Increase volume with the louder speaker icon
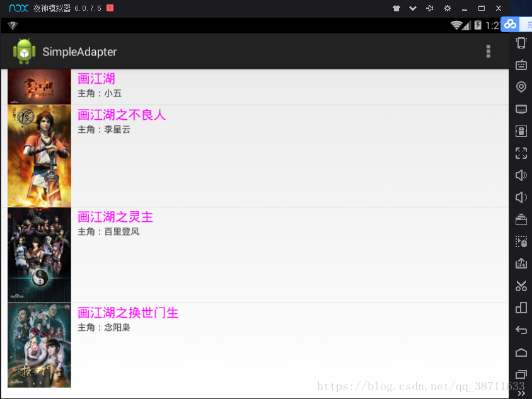Screen dimensions: 532x399 pos(521,175)
